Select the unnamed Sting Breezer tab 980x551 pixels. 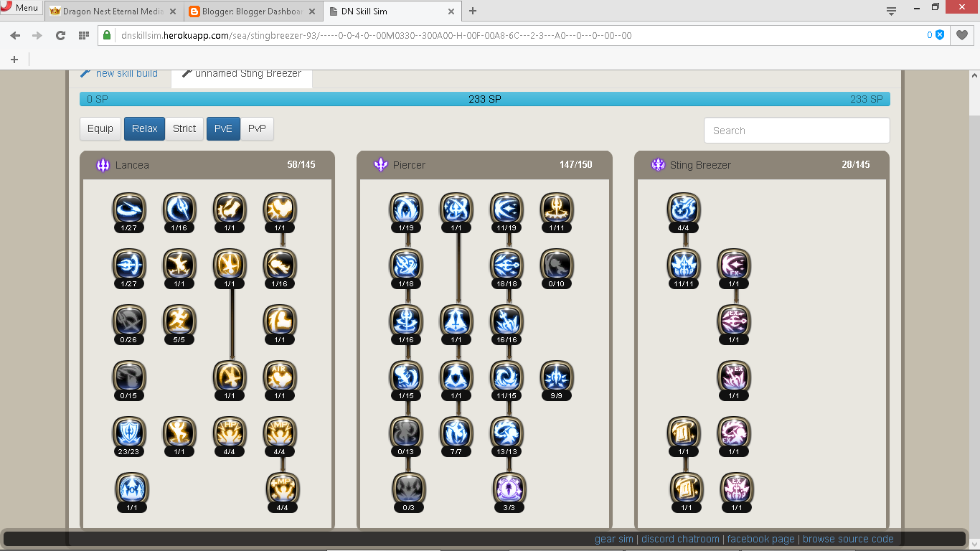click(x=242, y=75)
